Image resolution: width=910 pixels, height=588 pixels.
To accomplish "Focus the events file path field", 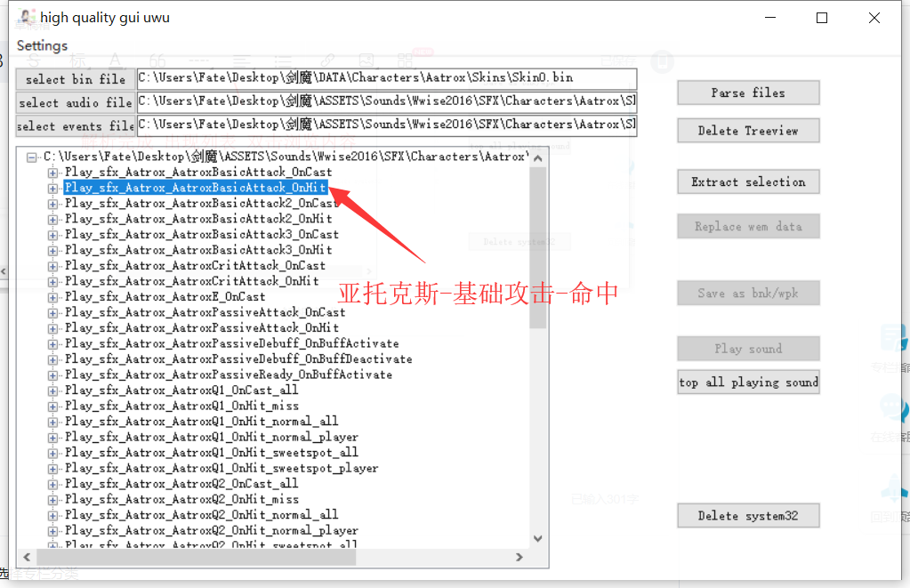I will tap(387, 125).
